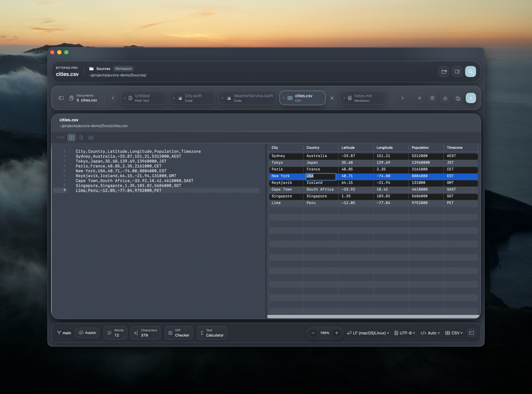Viewport: 532px width, 394px height.
Task: Click the circled X close-all icon
Action: pos(432,98)
